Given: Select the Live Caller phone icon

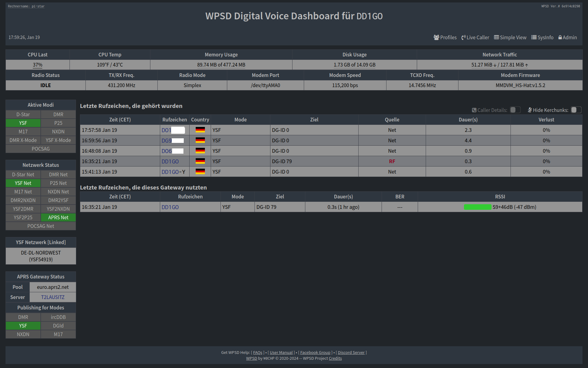Looking at the screenshot, I should (x=463, y=37).
